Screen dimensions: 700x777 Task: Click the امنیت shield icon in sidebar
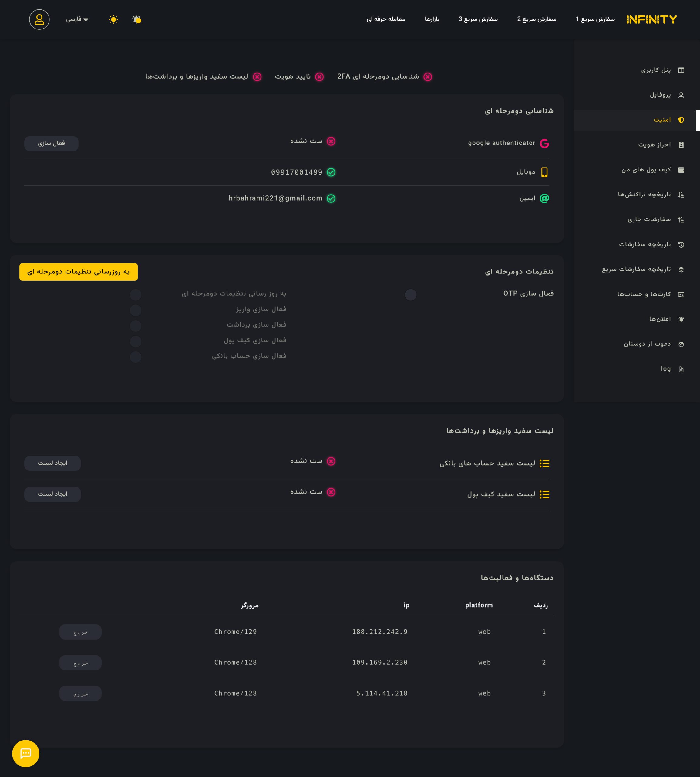point(681,120)
